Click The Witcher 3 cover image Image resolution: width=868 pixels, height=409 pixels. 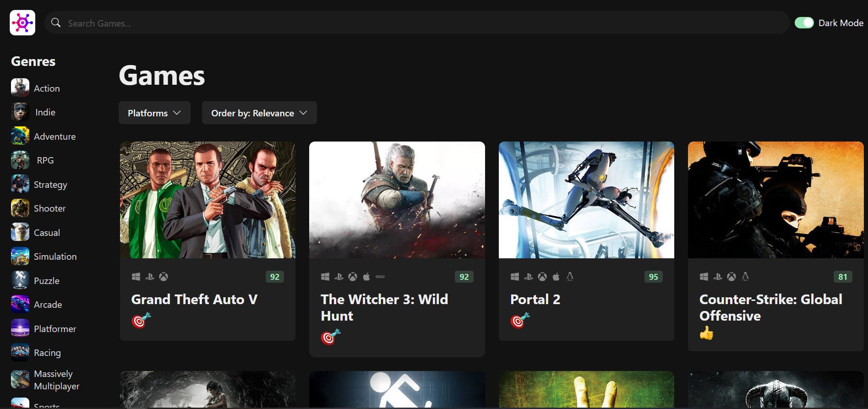click(397, 200)
